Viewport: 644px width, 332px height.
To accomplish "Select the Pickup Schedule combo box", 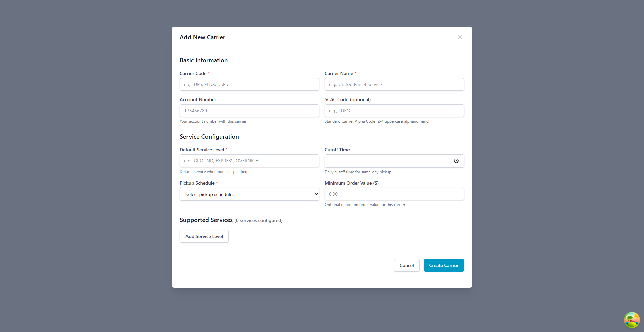I will (249, 194).
